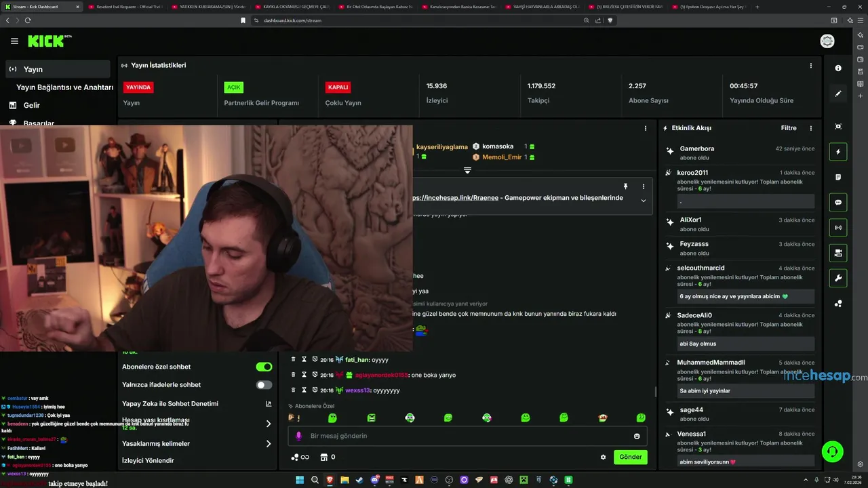Expand the pinned message chevron
Image resolution: width=868 pixels, height=488 pixels.
click(x=644, y=201)
